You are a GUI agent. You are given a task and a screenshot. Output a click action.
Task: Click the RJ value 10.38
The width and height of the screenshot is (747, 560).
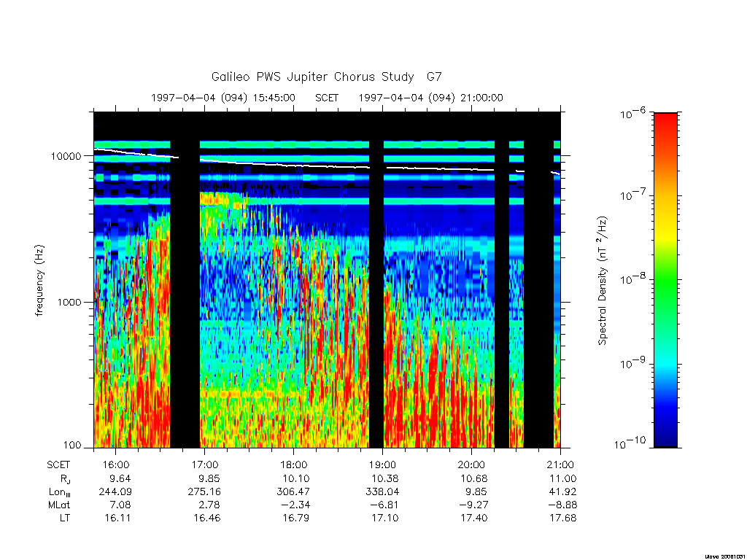pyautogui.click(x=385, y=478)
